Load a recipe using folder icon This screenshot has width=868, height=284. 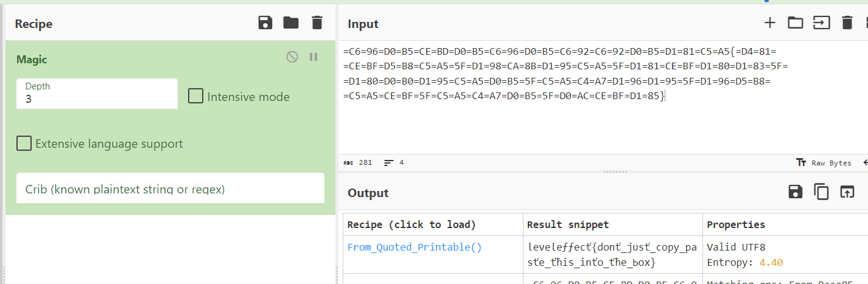(291, 23)
